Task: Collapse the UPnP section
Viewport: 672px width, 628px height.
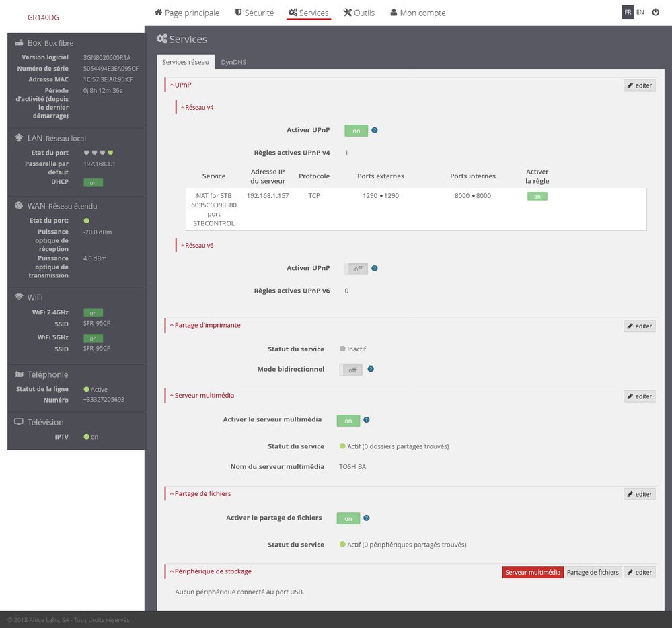Action: 181,85
